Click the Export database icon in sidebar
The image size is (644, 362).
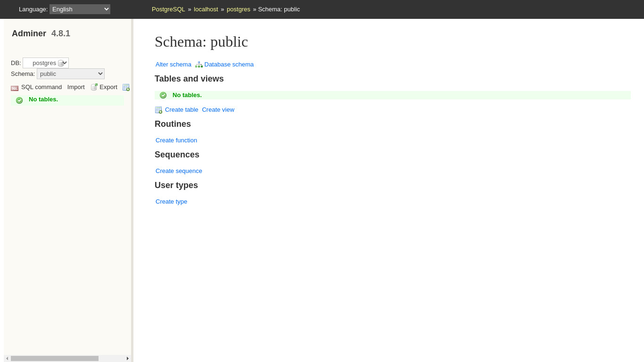(x=94, y=87)
